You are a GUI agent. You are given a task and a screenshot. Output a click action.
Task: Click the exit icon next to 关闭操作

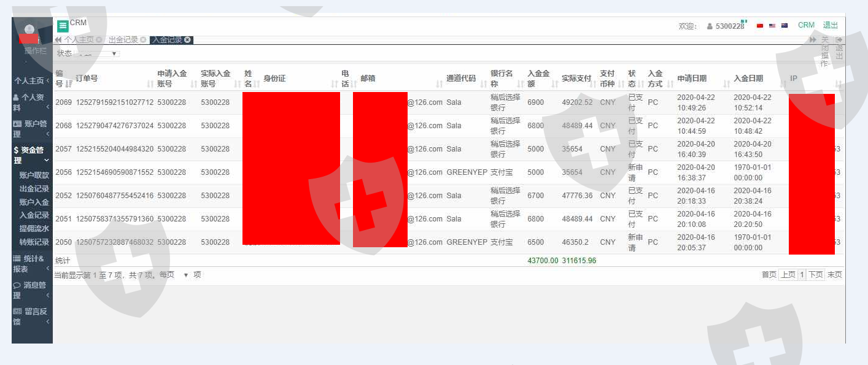tap(839, 40)
